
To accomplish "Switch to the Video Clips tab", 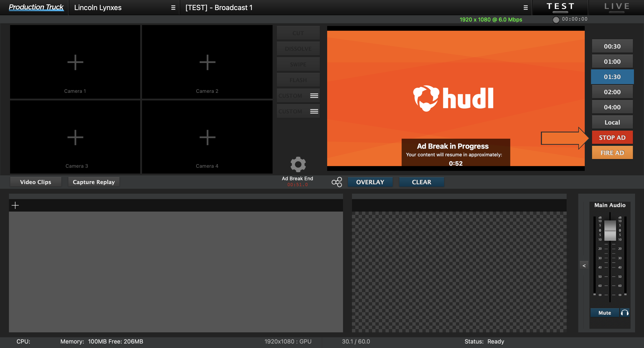I will pyautogui.click(x=36, y=182).
